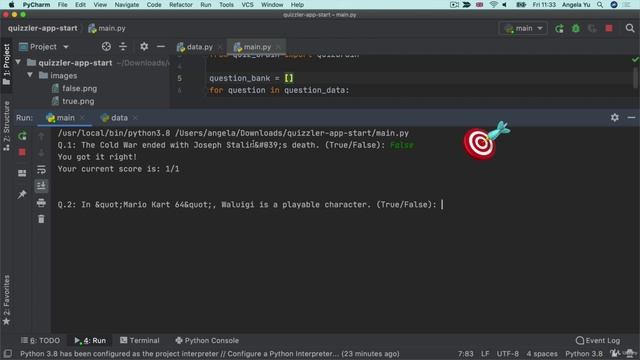The width and height of the screenshot is (640, 360).
Task: Toggle tool window bars at bottom-left corner
Action: coord(7,354)
